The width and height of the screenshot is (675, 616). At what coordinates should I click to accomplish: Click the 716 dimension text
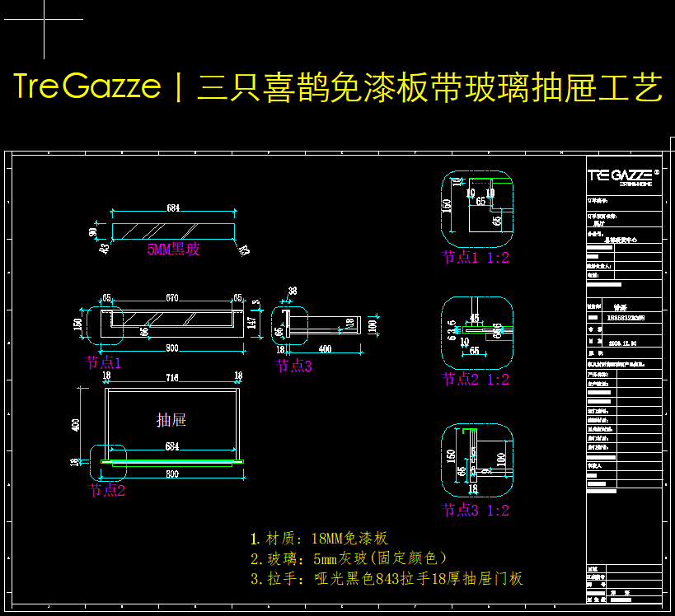[172, 378]
